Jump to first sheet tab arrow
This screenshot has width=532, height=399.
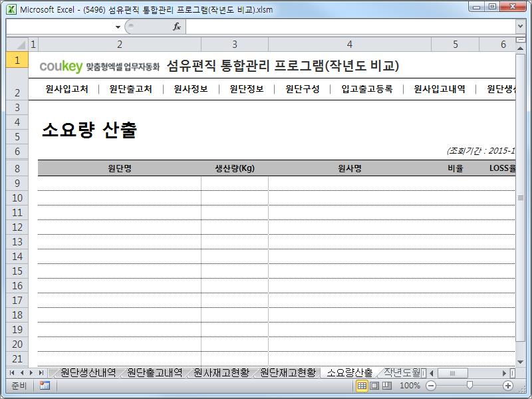tap(12, 373)
